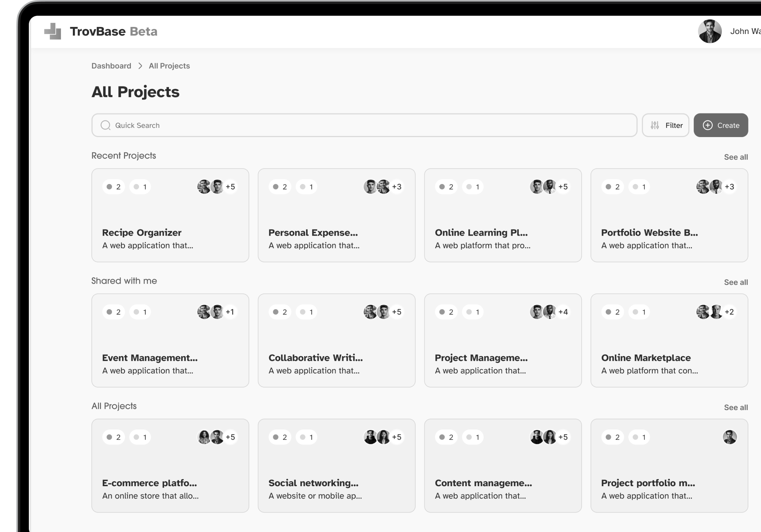See all Shared with me projects
Image resolution: width=761 pixels, height=532 pixels.
[x=736, y=282]
